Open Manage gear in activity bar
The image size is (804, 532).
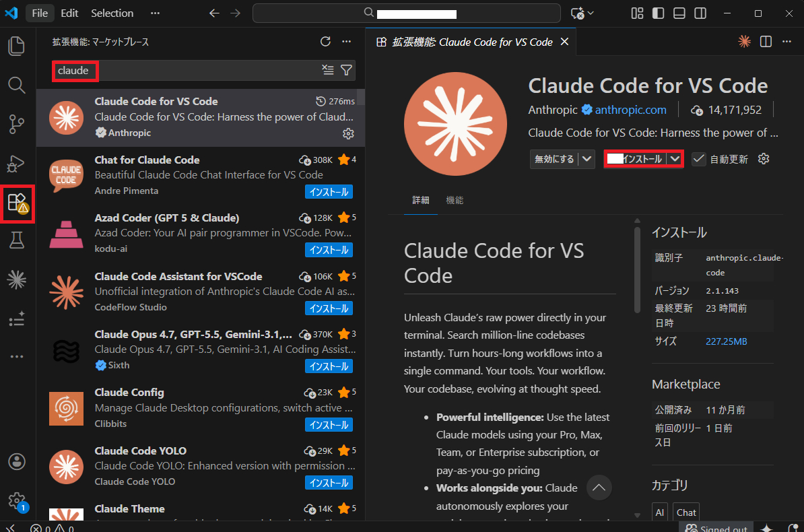click(x=17, y=501)
